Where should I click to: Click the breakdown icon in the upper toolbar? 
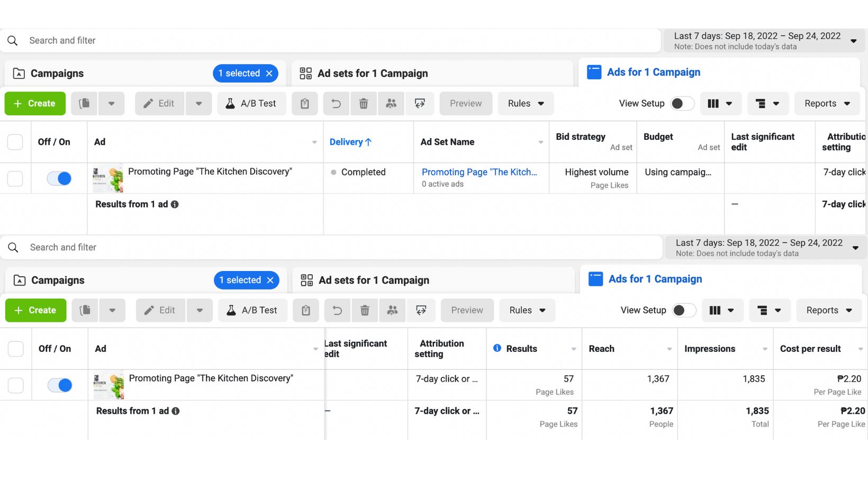[767, 104]
